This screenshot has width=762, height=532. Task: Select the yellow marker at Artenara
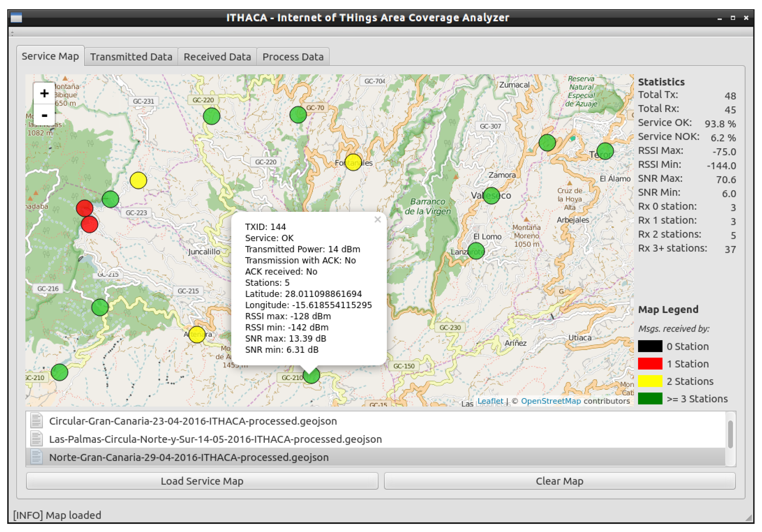(197, 335)
